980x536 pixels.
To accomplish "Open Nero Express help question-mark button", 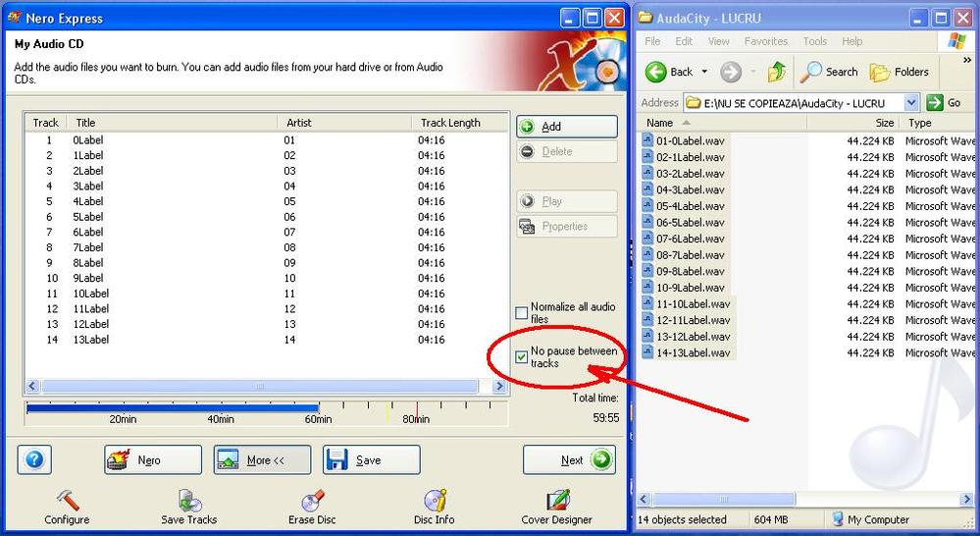I will (x=35, y=459).
